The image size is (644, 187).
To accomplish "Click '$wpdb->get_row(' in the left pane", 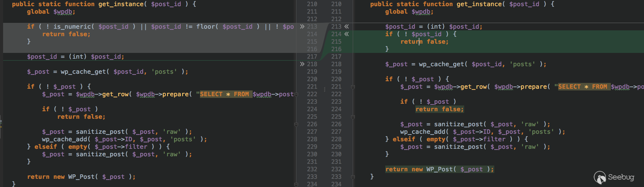I will [104, 94].
